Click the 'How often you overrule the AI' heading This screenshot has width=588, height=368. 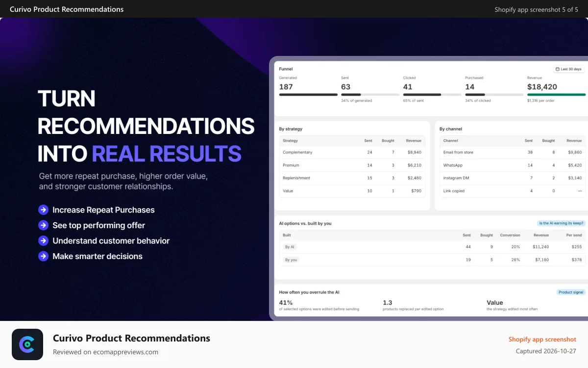309,292
